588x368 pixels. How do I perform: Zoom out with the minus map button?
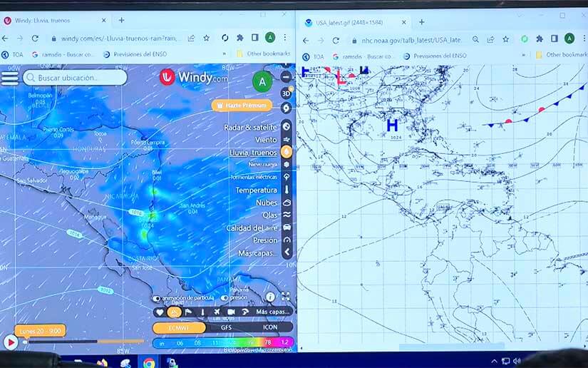pos(286,77)
